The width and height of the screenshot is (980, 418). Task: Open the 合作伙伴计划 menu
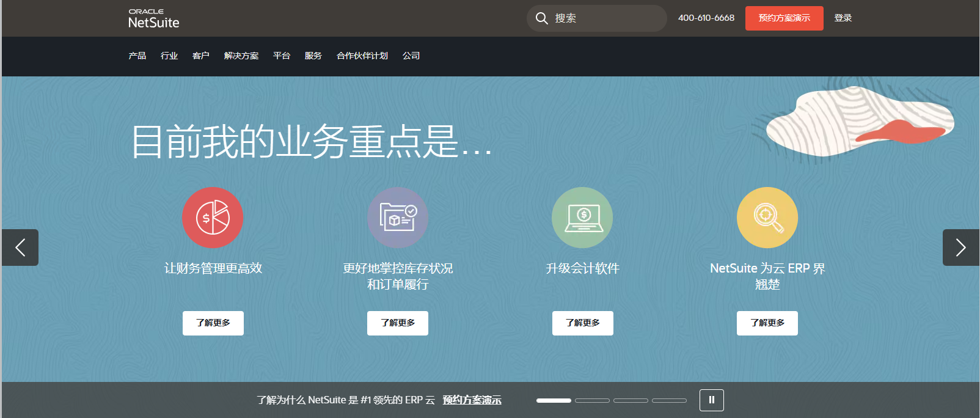(362, 56)
